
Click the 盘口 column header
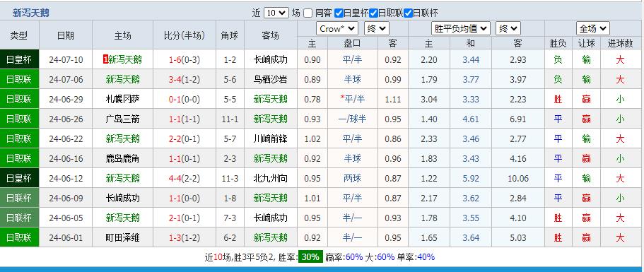click(352, 43)
